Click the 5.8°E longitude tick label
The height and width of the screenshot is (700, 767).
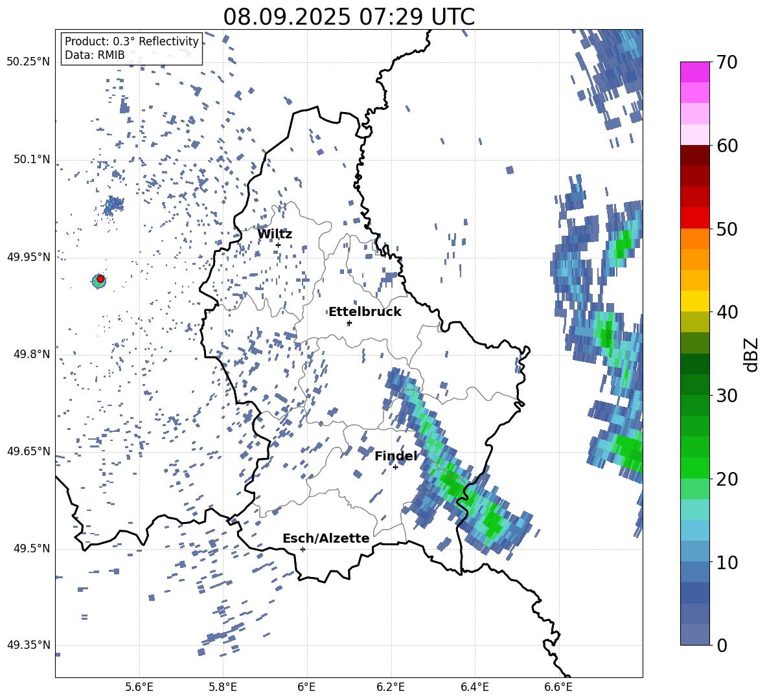click(223, 687)
